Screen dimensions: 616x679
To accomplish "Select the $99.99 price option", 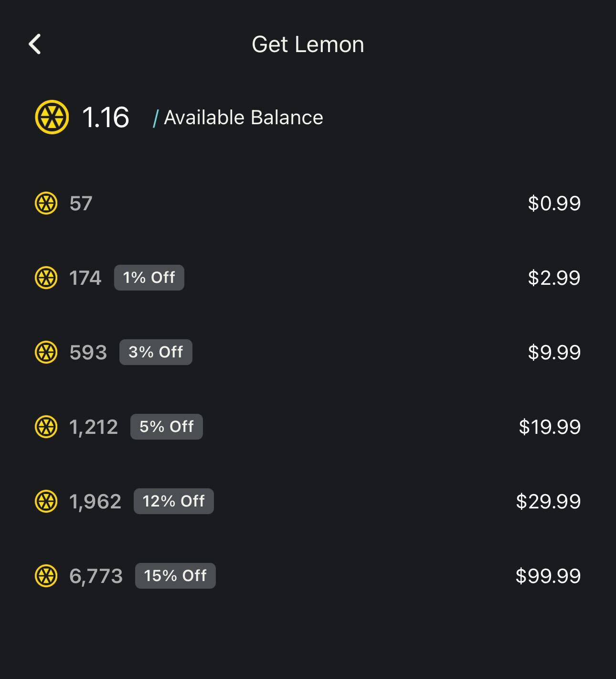I will (x=548, y=576).
